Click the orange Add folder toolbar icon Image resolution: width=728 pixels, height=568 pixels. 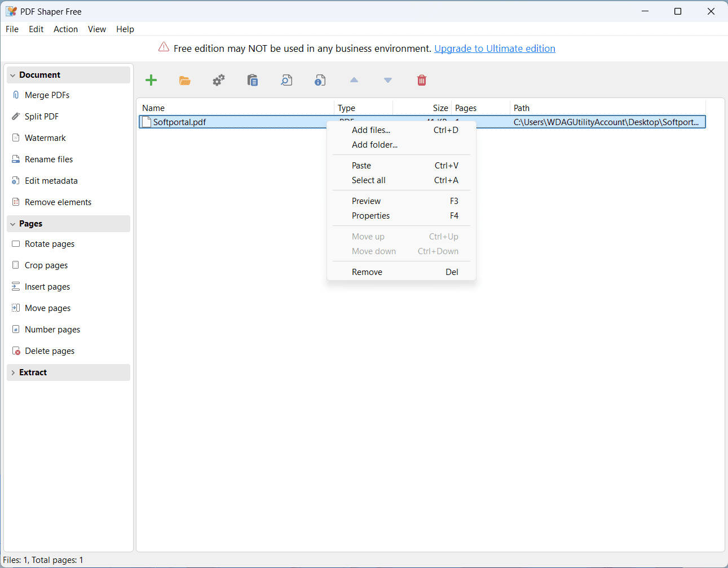185,80
